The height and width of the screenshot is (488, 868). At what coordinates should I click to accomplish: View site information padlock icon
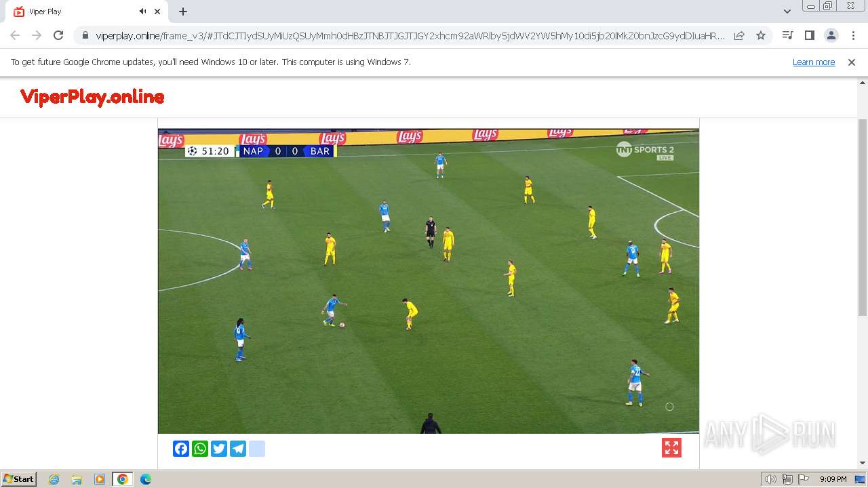point(85,35)
